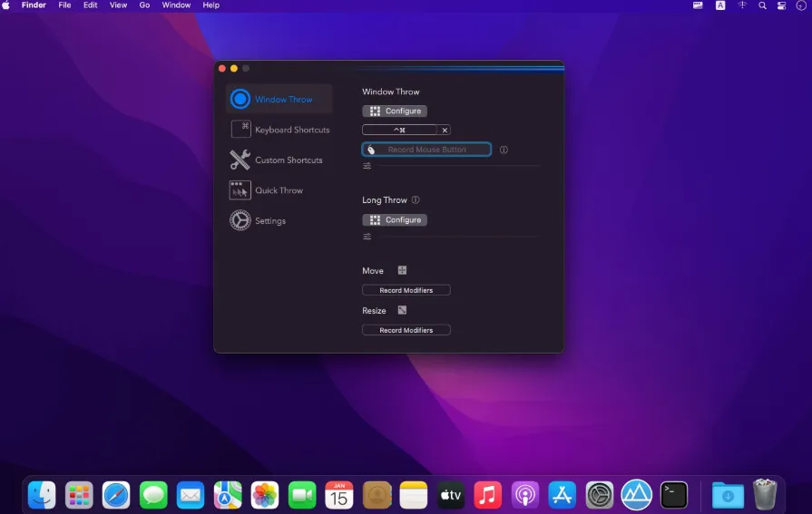Click the Move icon

tap(402, 270)
